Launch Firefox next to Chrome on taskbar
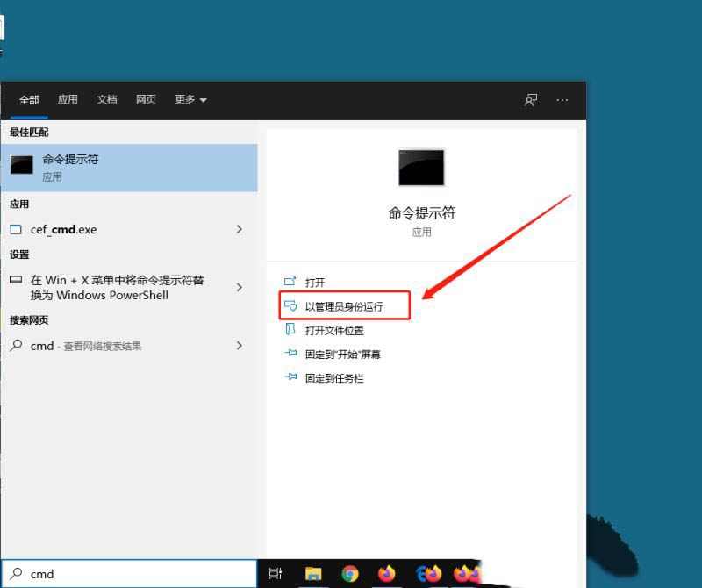702x588 pixels. [x=387, y=574]
